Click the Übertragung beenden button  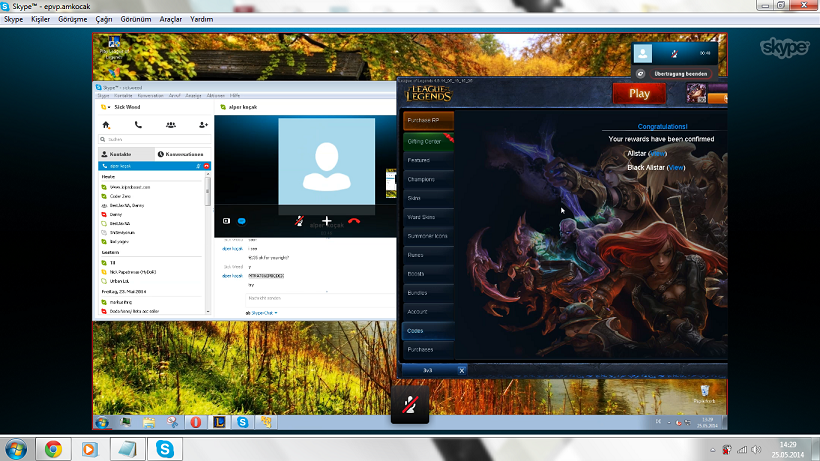click(680, 74)
